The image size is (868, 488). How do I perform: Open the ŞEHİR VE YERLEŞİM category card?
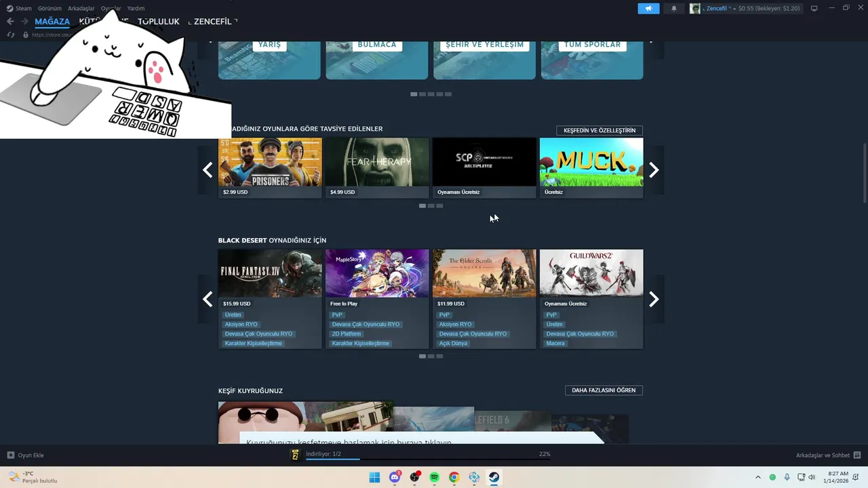[x=484, y=60]
